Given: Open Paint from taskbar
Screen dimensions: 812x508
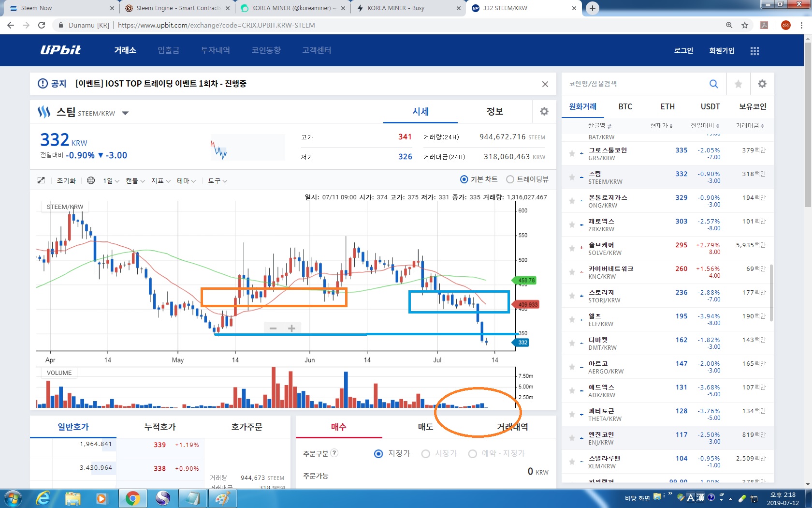Looking at the screenshot, I should tap(222, 498).
